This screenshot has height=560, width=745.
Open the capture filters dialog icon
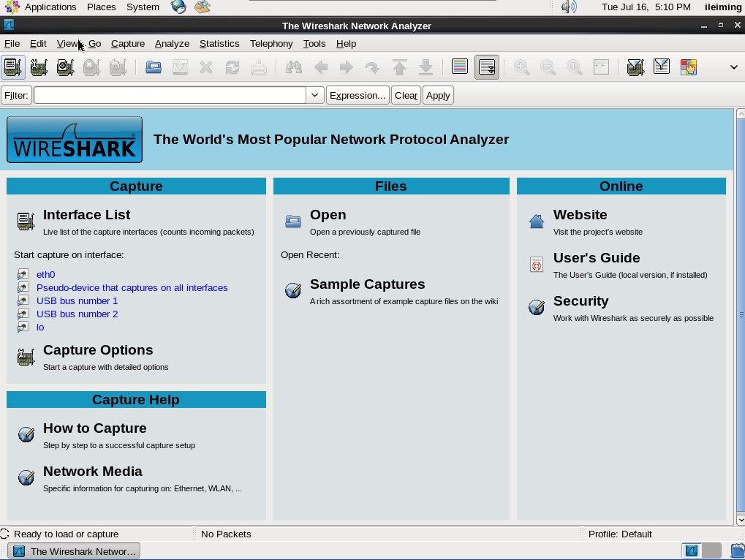(x=635, y=67)
